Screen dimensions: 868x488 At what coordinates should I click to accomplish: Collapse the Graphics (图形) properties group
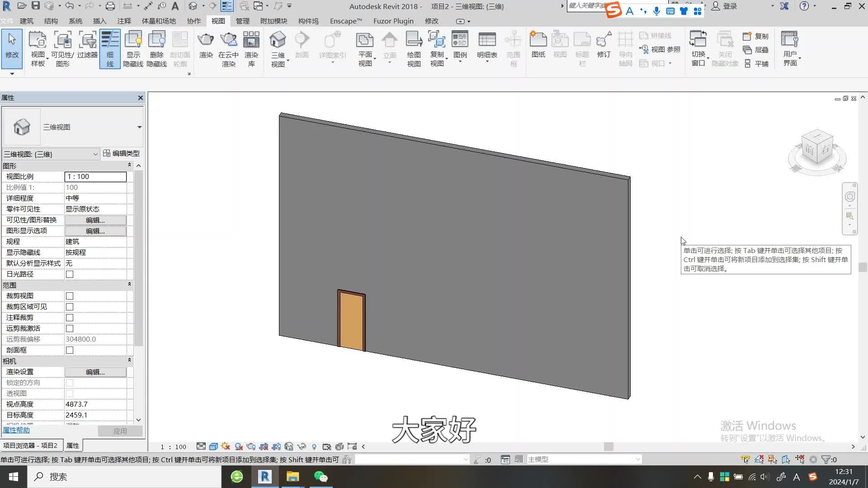click(x=129, y=165)
